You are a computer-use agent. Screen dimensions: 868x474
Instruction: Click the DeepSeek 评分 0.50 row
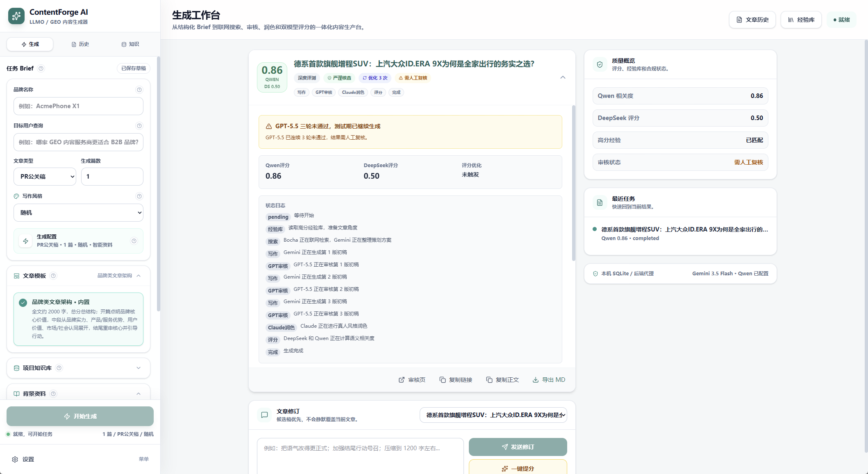pyautogui.click(x=680, y=118)
